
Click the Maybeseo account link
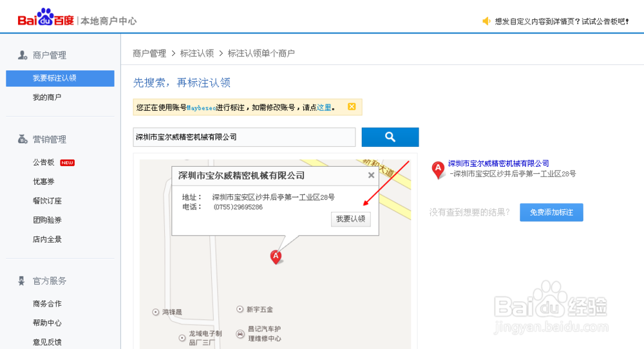click(x=201, y=108)
